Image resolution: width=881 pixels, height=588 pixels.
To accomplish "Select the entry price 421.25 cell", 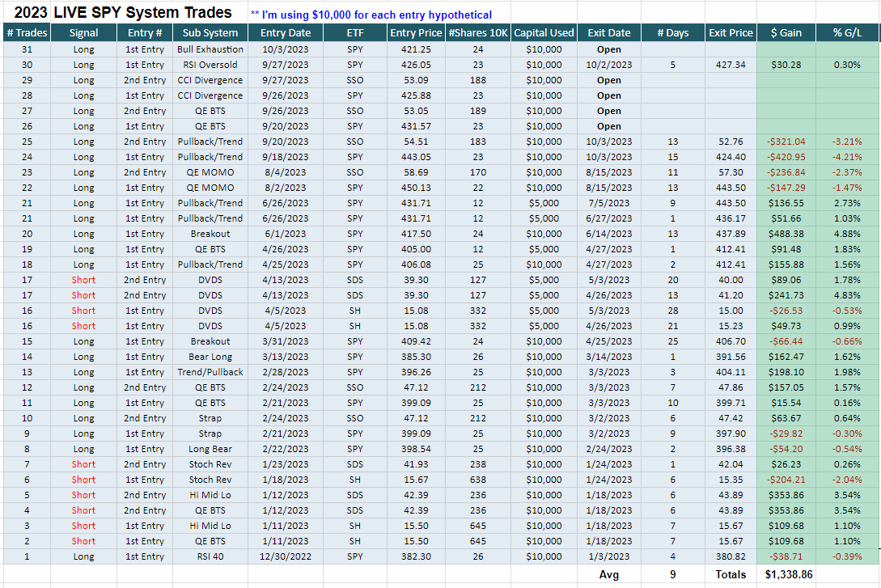I will (417, 49).
